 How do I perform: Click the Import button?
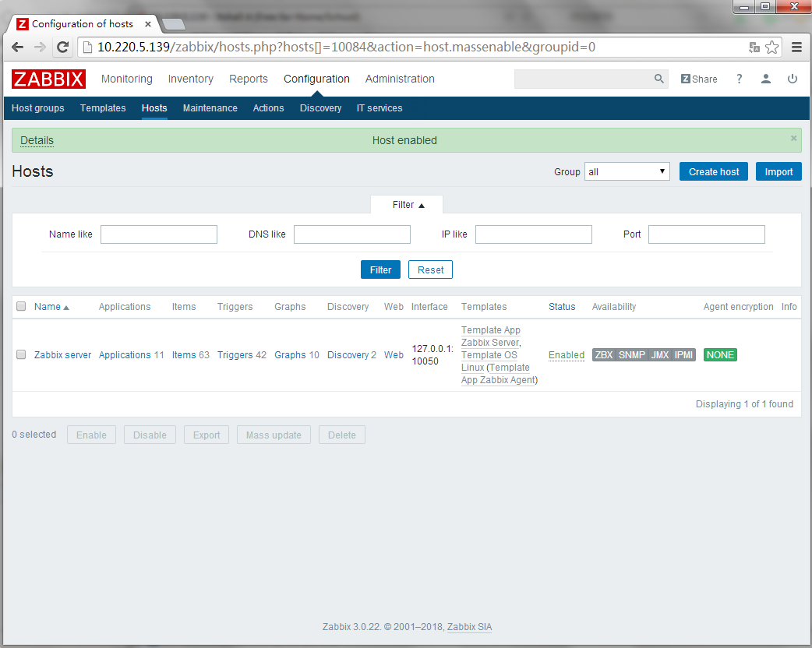778,172
